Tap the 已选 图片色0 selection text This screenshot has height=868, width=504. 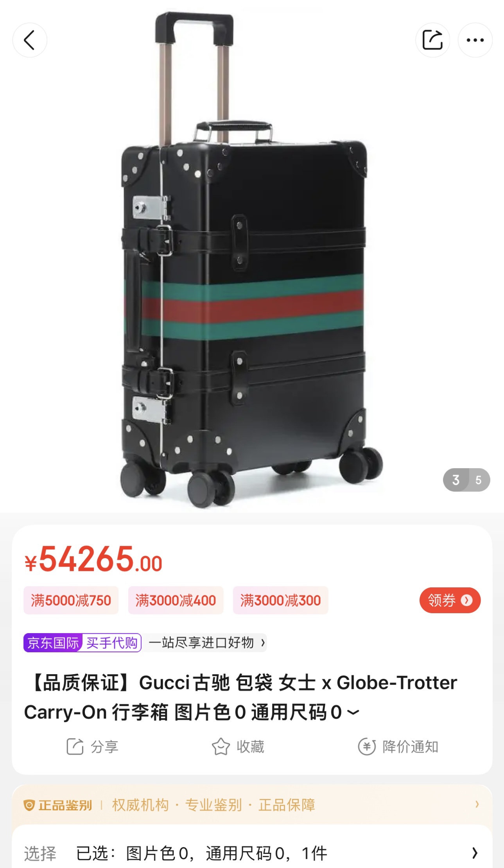201,853
